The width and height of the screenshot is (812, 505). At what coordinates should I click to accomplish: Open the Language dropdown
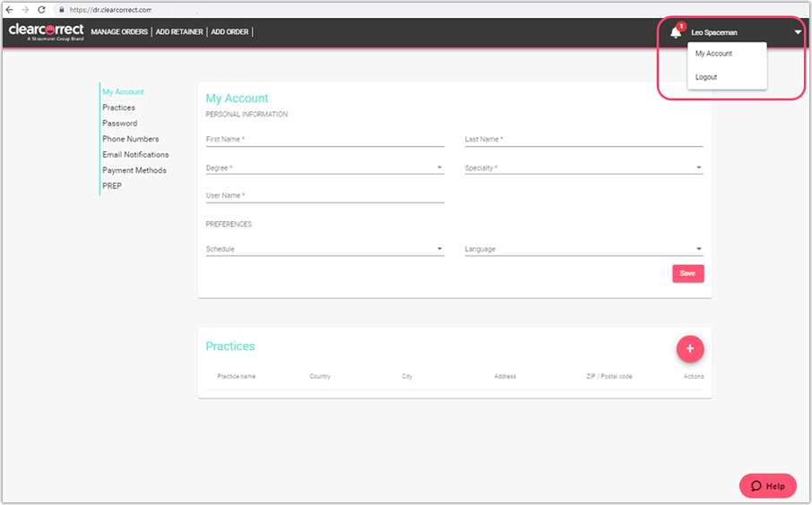(698, 249)
